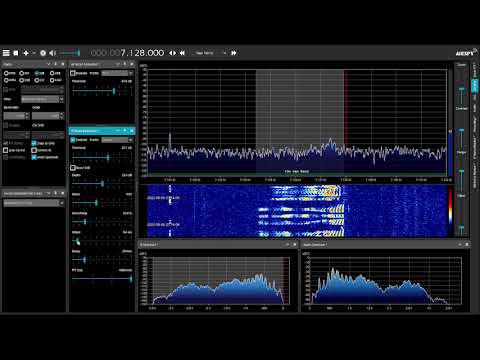480x360 pixels.
Task: Adjust the Smoothing slider
Action: [102, 222]
